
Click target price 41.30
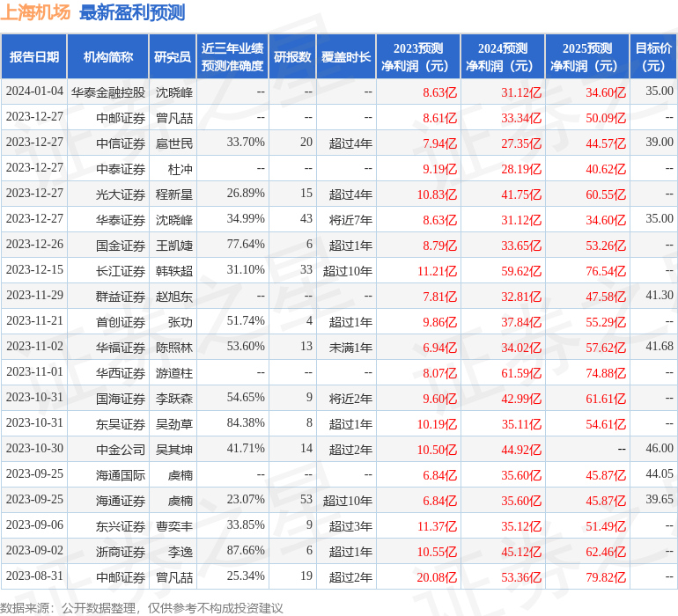click(x=660, y=296)
